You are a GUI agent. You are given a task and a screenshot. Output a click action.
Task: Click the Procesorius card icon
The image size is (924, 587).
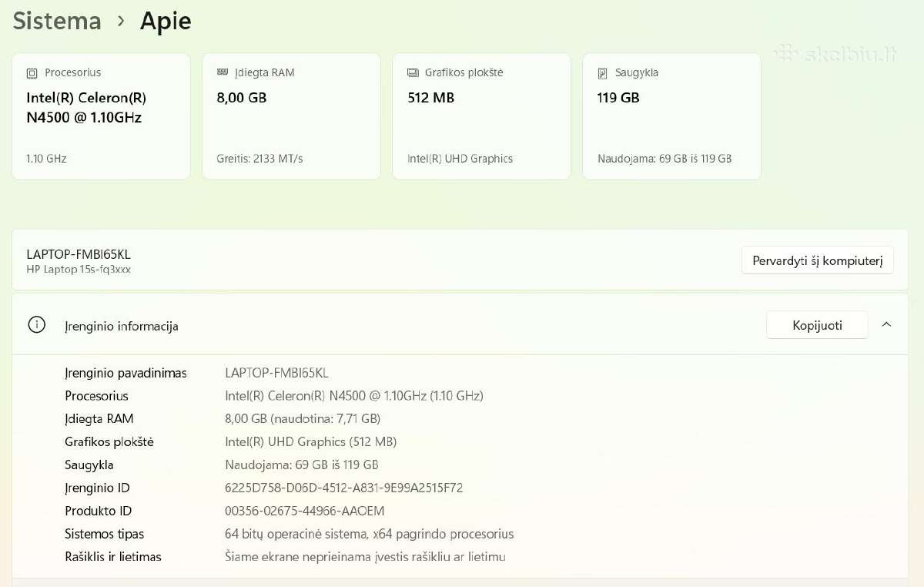point(32,73)
